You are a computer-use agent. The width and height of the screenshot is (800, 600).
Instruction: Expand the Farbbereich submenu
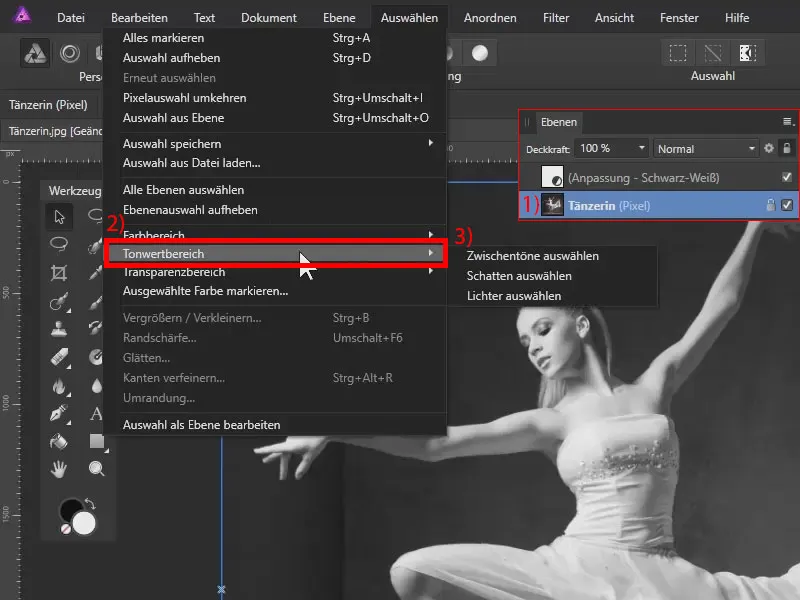(x=278, y=234)
